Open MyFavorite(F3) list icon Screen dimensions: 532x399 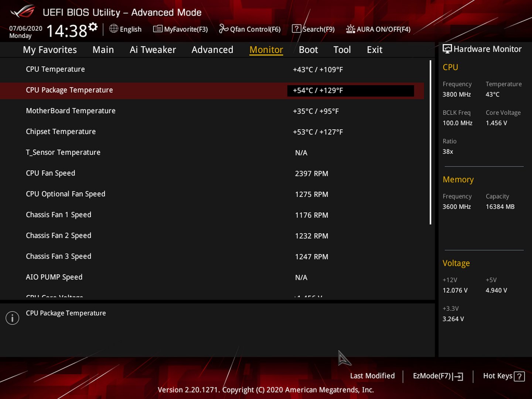[158, 29]
